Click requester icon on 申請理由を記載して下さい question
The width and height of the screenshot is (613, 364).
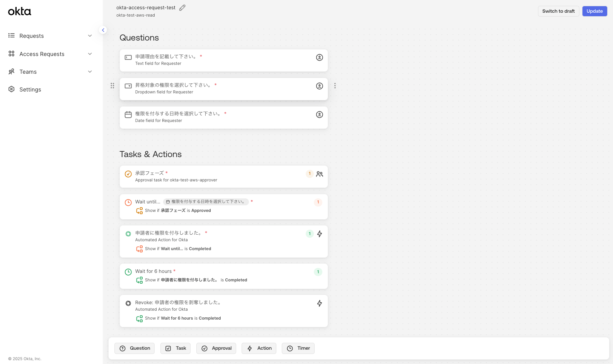pyautogui.click(x=320, y=58)
